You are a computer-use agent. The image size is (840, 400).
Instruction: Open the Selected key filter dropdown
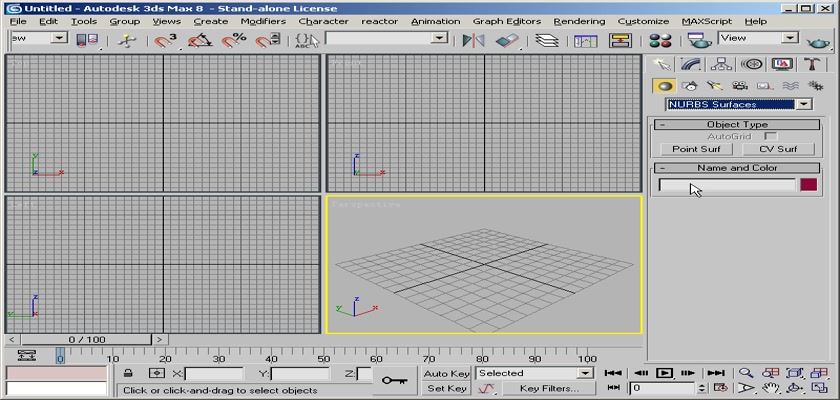(x=535, y=373)
